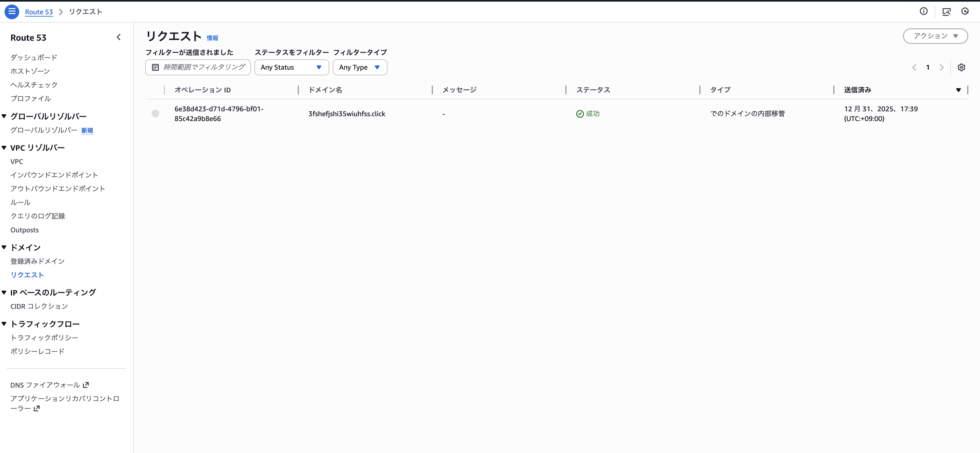Viewport: 980px width, 453px height.
Task: Collapse the ドメイン section triangle
Action: 4,247
